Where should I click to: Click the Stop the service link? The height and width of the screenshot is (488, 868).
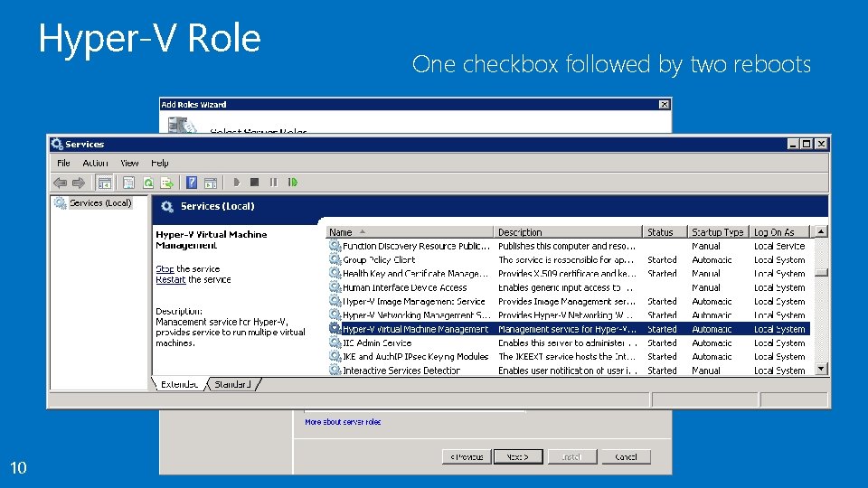point(165,269)
